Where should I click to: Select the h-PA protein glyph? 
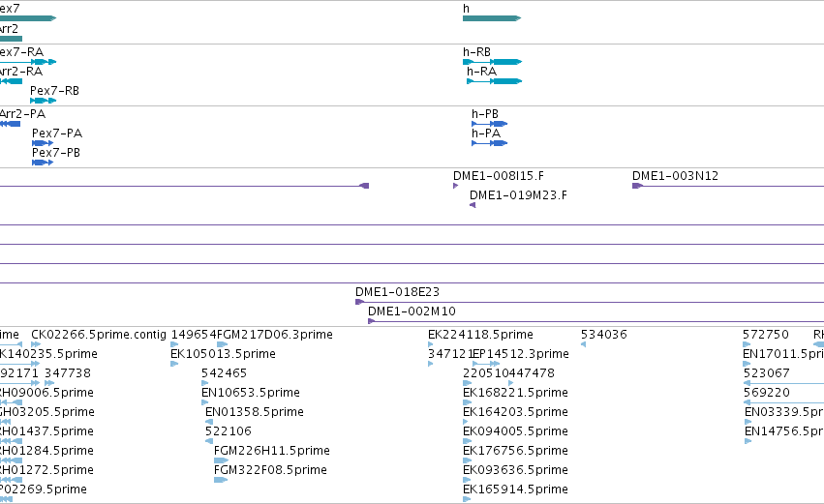490,143
